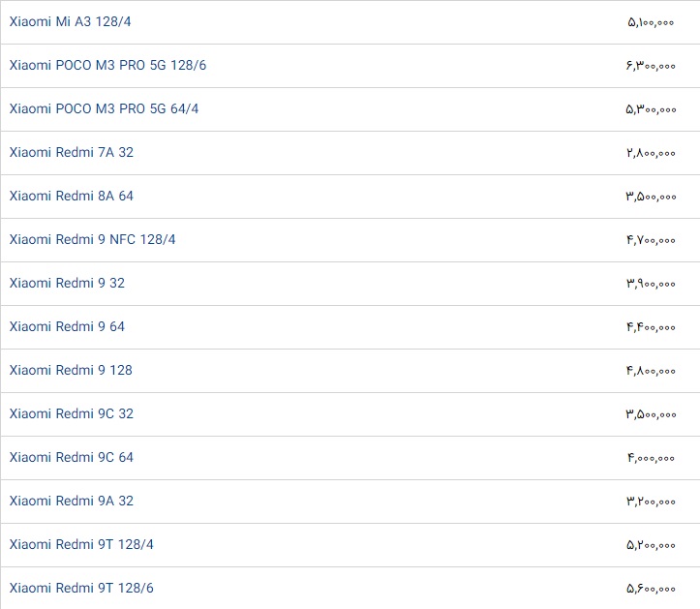
Task: Open the Xiaomi Redmi 9C 64 link
Action: [x=72, y=457]
